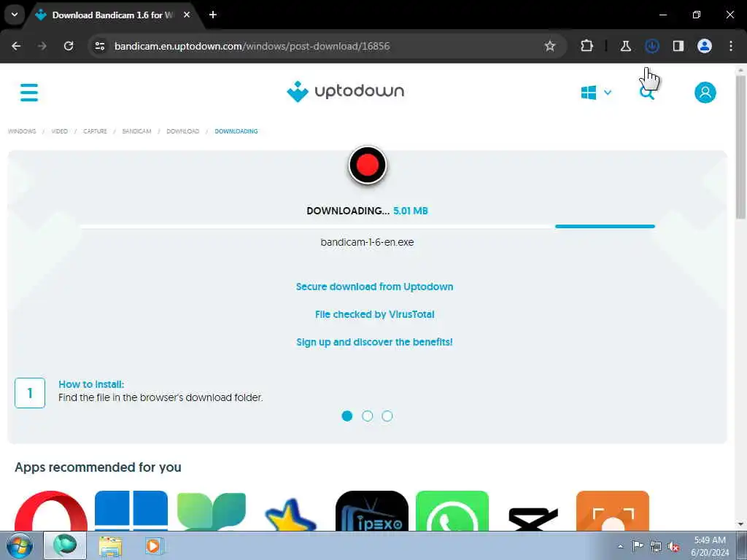This screenshot has width=747, height=560.
Task: Click Secure download from Uptodown link
Action: click(374, 287)
